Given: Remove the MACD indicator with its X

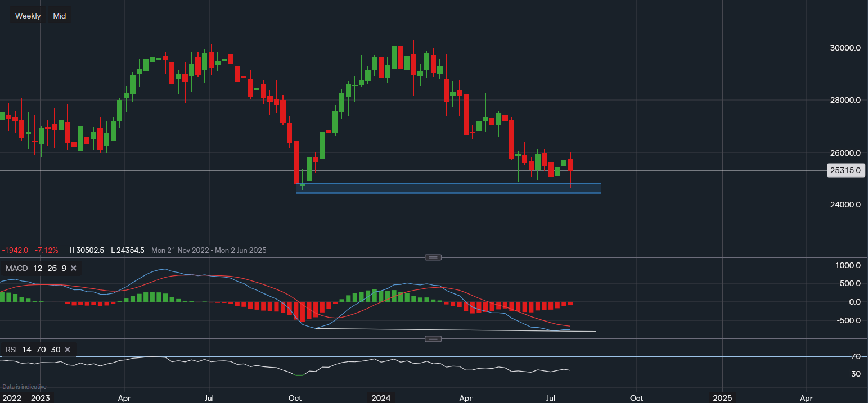Looking at the screenshot, I should (x=74, y=269).
